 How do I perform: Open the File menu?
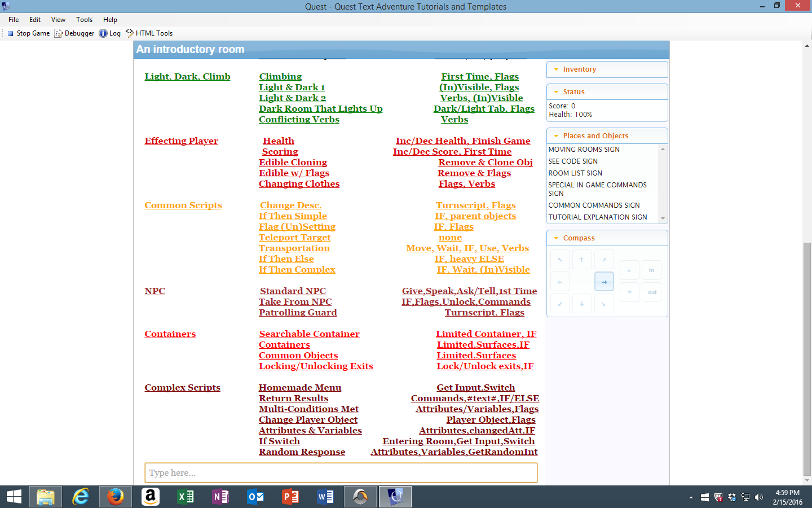14,20
